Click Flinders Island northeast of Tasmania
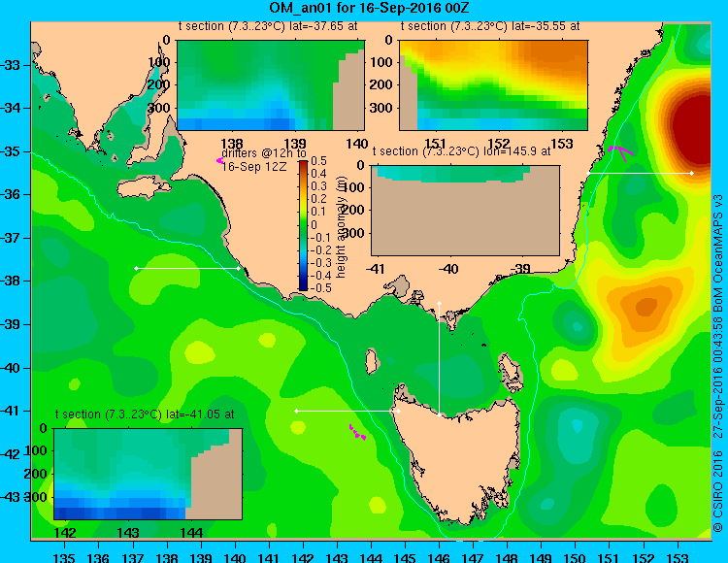 [510, 368]
